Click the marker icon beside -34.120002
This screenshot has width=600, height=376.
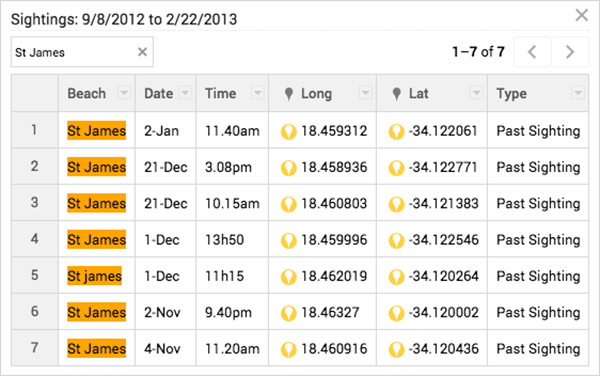396,314
